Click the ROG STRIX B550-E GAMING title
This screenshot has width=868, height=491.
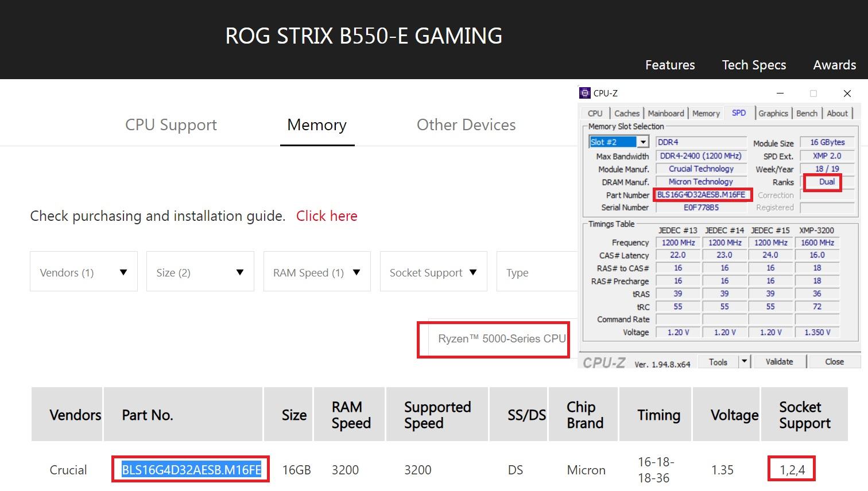point(363,36)
